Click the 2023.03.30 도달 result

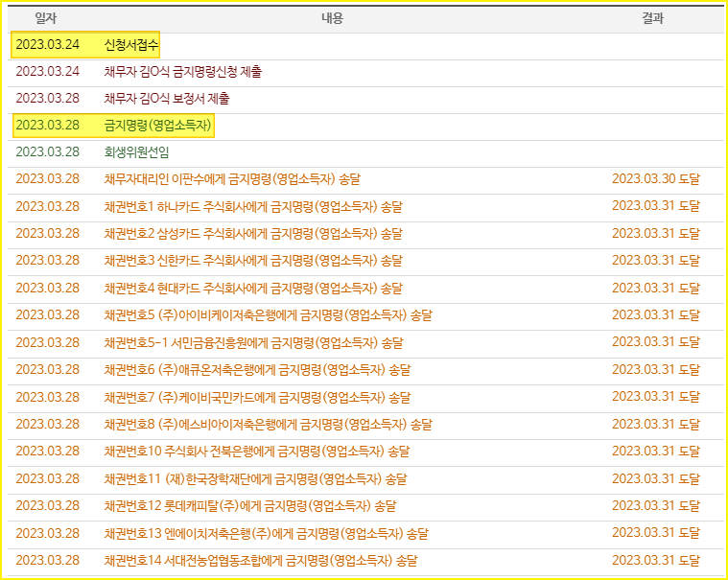pos(655,179)
